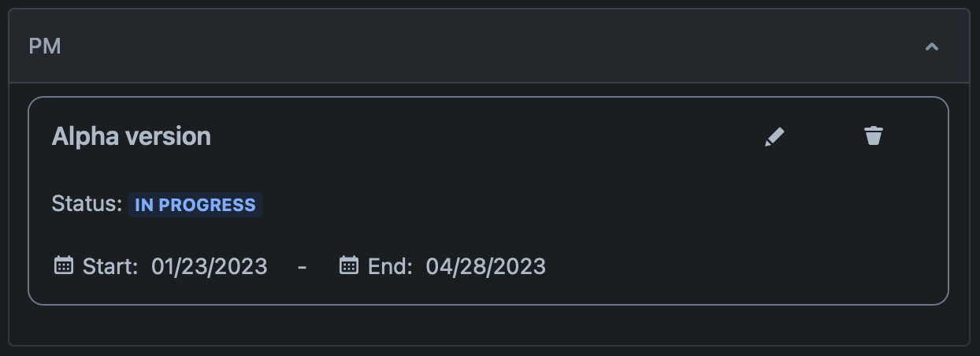
Task: Select the Alpha version title
Action: click(x=132, y=136)
